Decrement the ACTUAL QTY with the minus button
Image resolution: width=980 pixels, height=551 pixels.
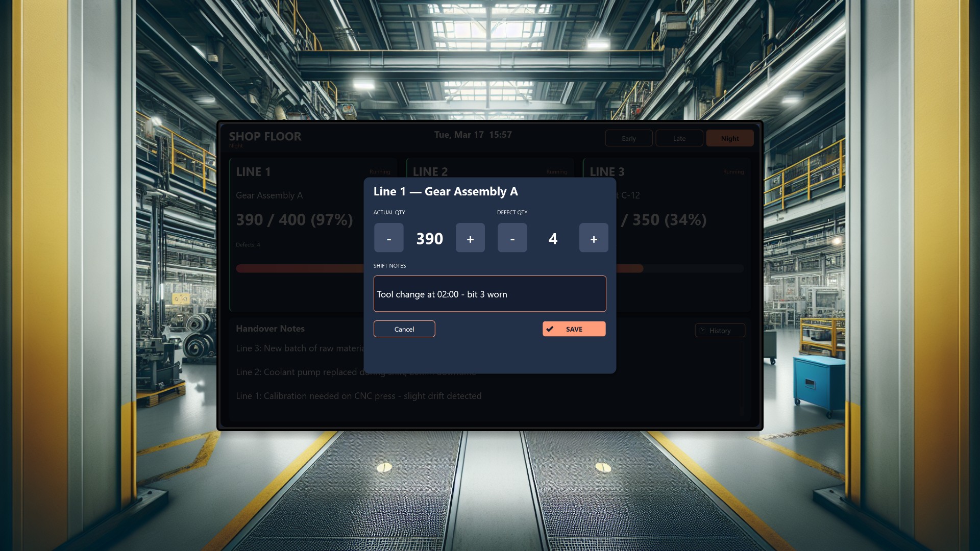(x=388, y=238)
